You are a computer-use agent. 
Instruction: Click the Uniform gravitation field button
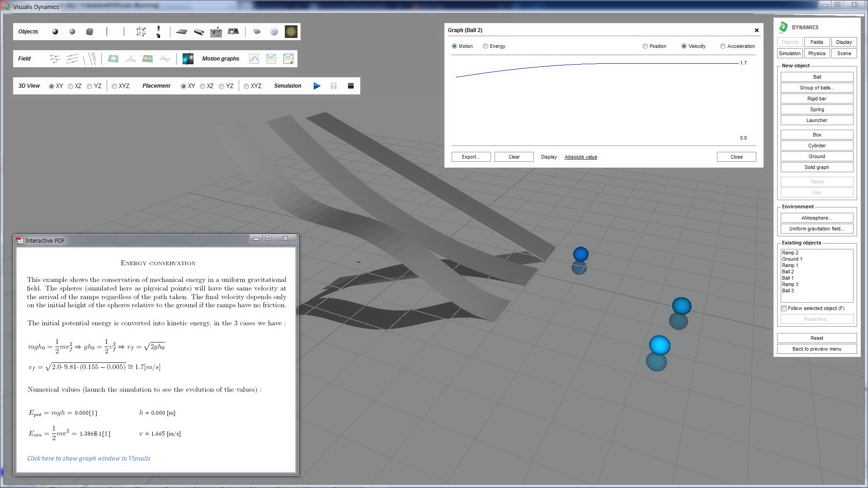817,229
